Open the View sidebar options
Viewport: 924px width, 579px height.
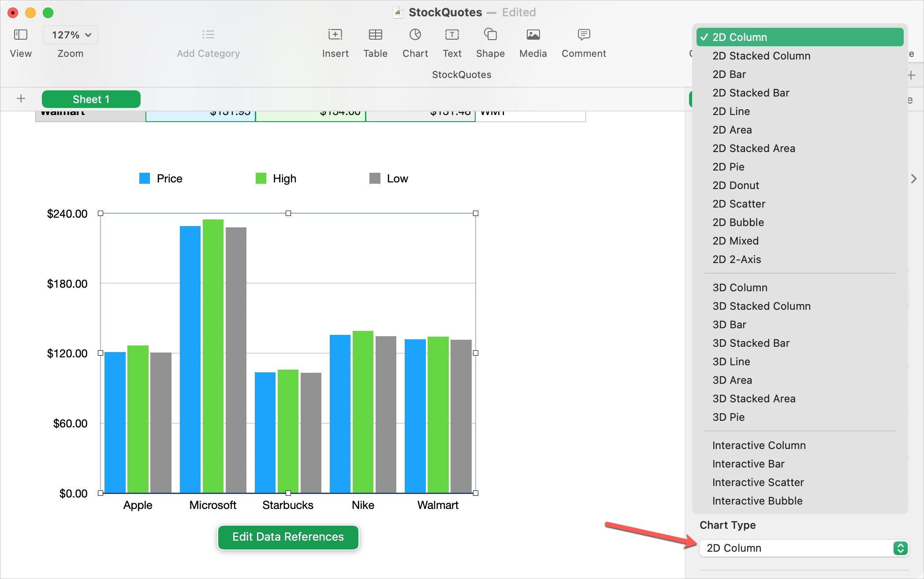[21, 35]
